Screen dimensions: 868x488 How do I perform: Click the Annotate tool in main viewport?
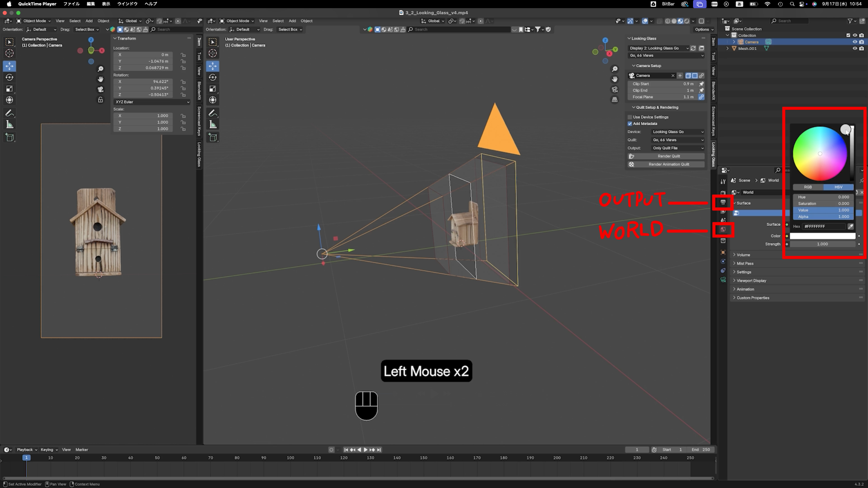pos(213,113)
